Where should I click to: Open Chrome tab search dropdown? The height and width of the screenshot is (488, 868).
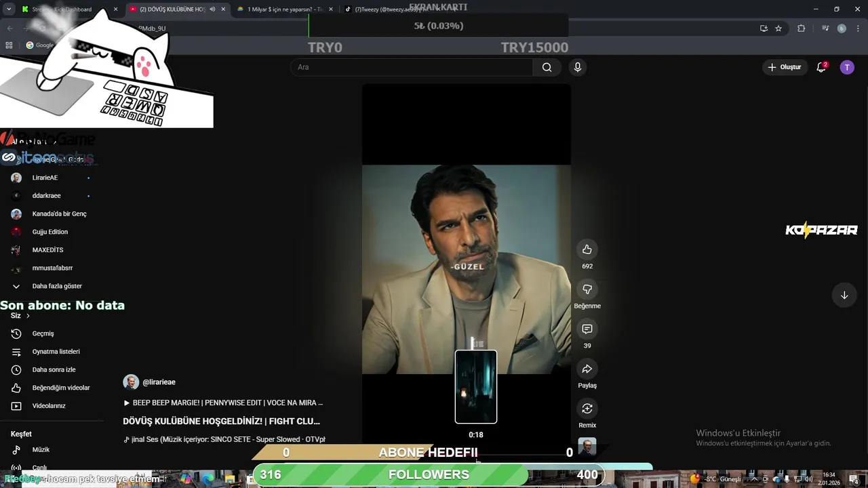[x=9, y=9]
